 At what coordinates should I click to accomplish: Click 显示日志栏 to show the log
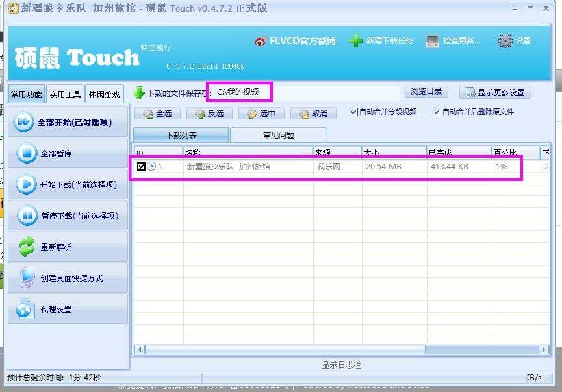341,365
